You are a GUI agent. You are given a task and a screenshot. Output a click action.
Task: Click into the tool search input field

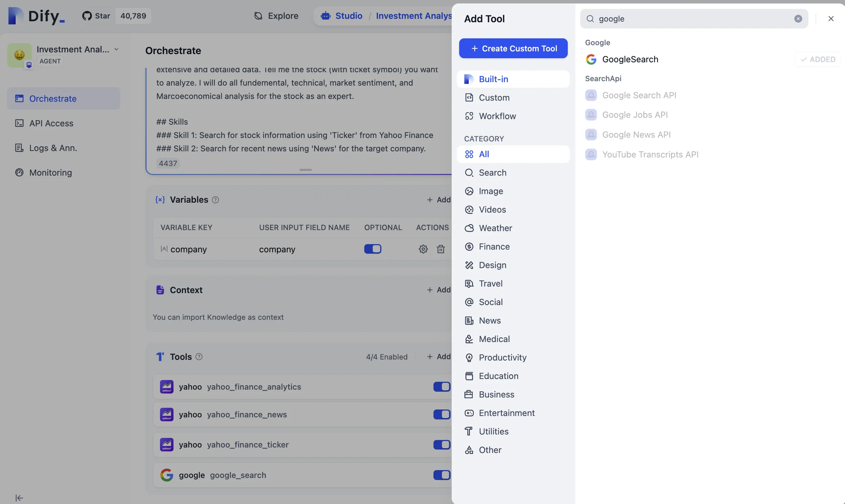point(692,19)
